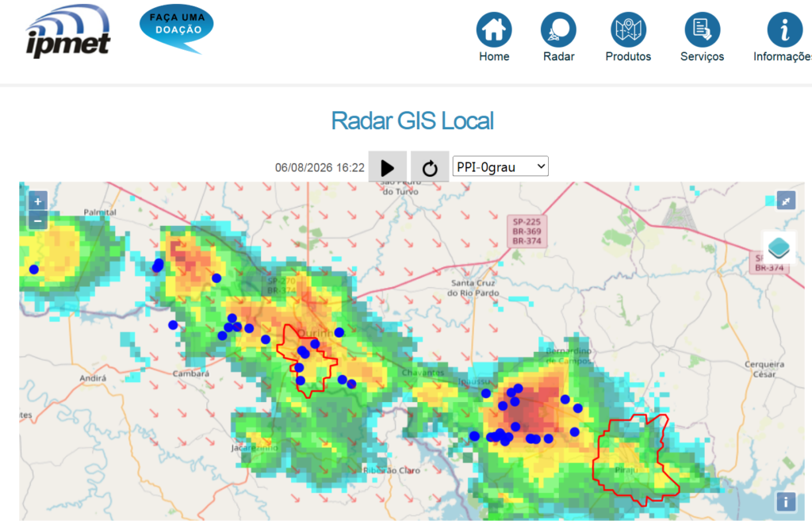Play the radar animation
The image size is (812, 528).
387,167
